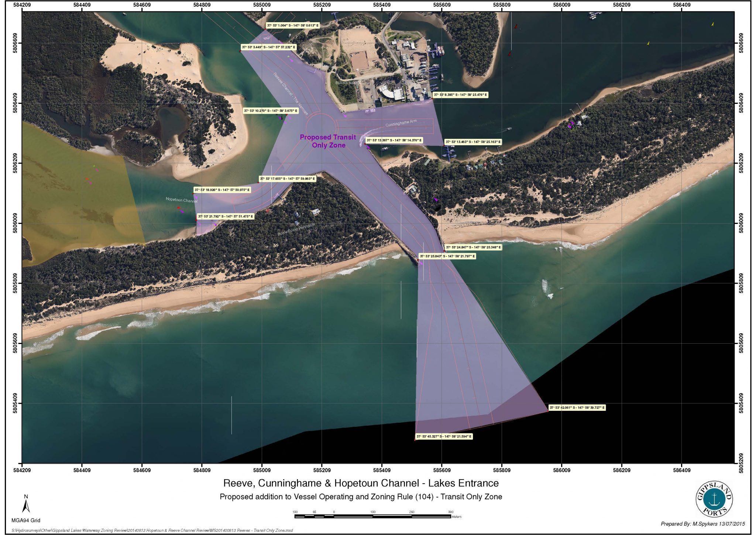Click coordinate label 37° 53' 18.926" S
The height and width of the screenshot is (535, 756).
(x=222, y=190)
